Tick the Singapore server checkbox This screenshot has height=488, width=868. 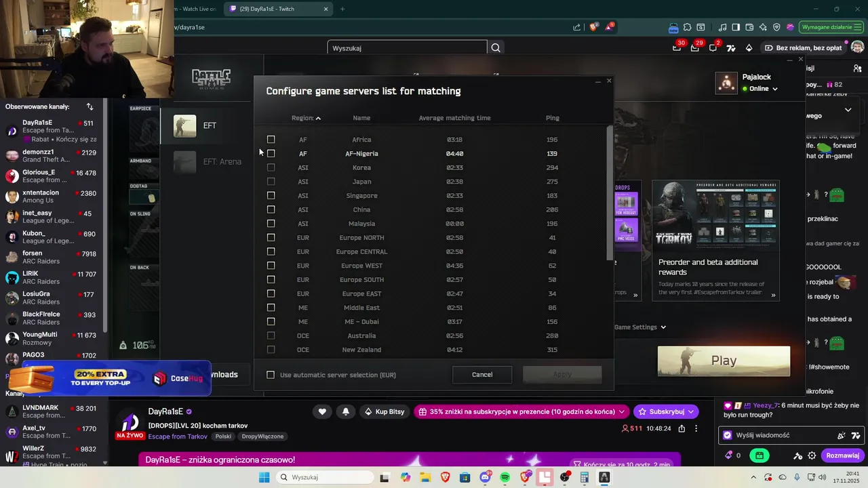tap(271, 195)
